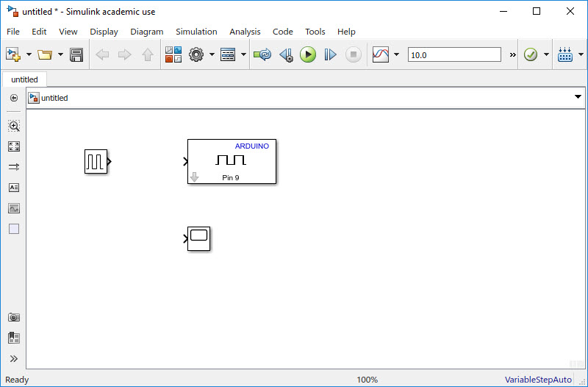Click the Stop simulation button

point(354,54)
